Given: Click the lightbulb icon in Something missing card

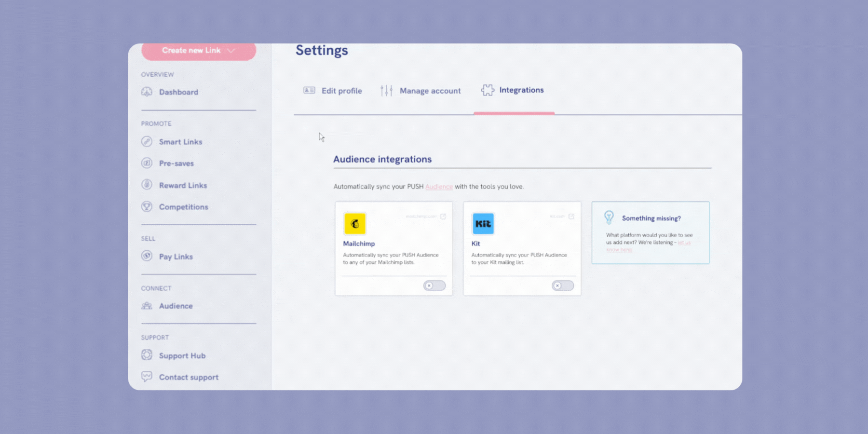Looking at the screenshot, I should click(x=609, y=217).
